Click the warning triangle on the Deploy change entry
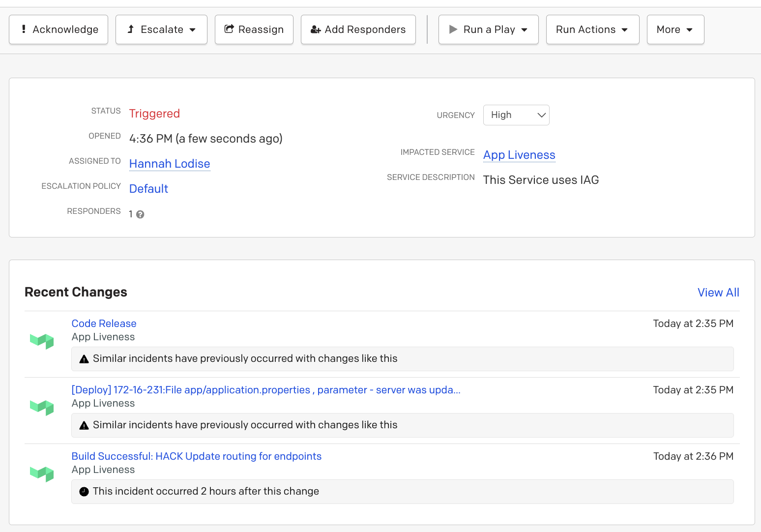The image size is (761, 532). click(x=84, y=425)
